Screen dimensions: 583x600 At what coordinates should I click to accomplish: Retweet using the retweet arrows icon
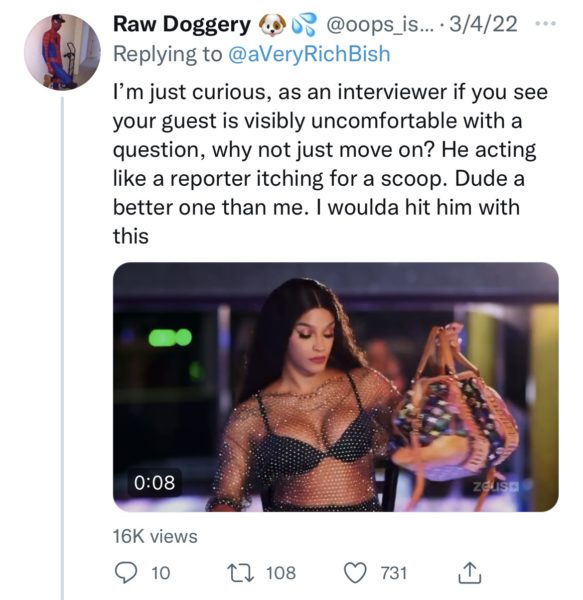click(x=240, y=573)
